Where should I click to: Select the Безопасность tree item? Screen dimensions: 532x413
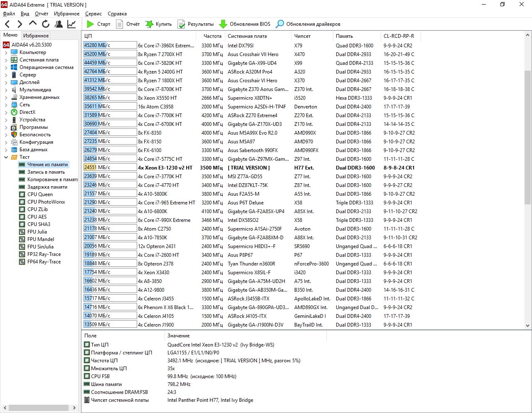35,135
